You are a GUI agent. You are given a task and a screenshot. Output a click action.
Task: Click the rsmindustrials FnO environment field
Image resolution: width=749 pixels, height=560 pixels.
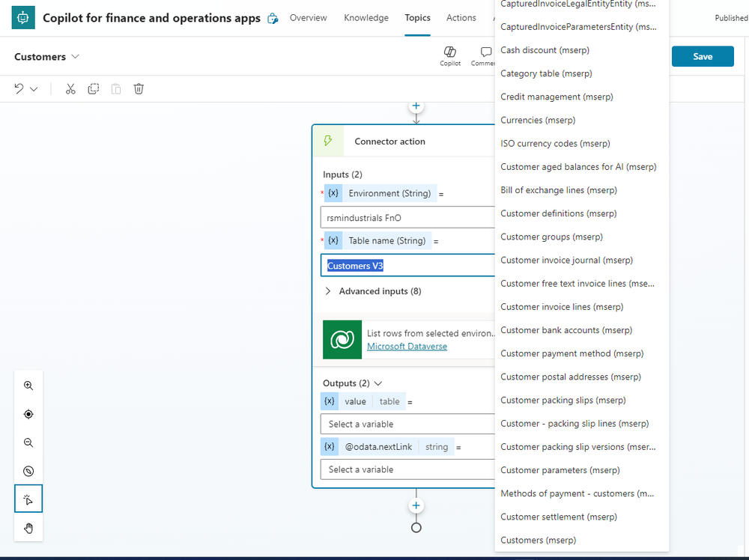coord(407,218)
